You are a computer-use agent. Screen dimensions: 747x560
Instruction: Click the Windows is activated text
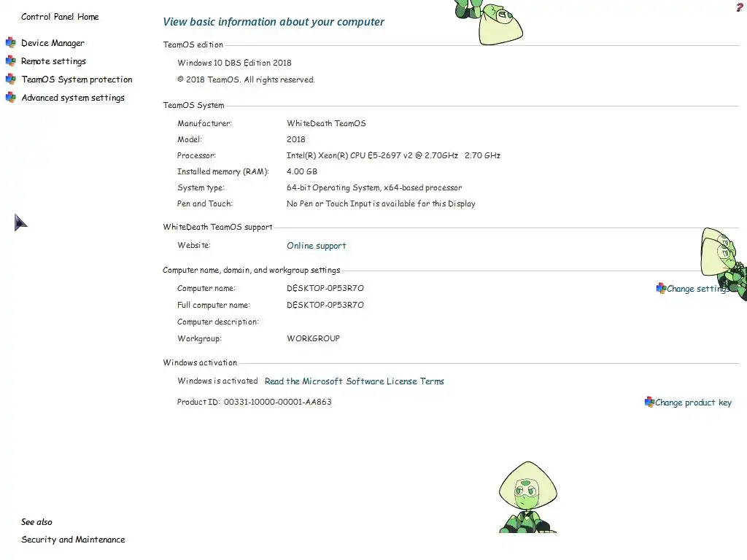point(217,381)
